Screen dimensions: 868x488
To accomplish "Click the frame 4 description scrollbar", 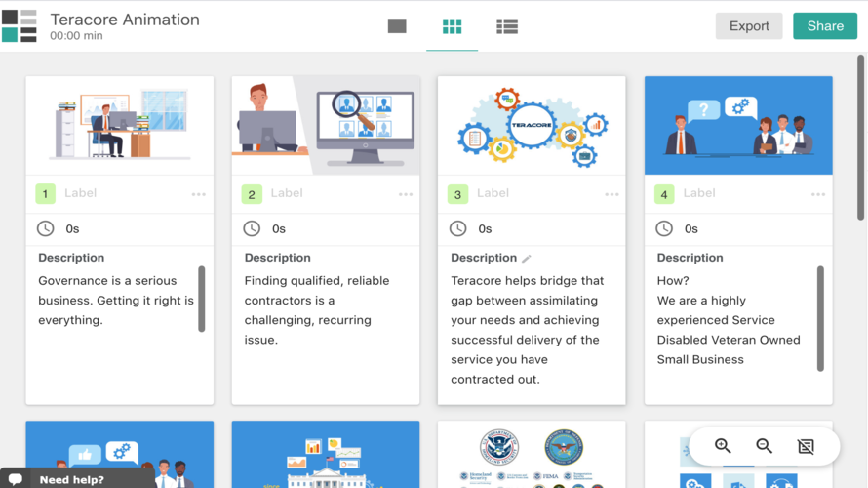I will pos(820,318).
